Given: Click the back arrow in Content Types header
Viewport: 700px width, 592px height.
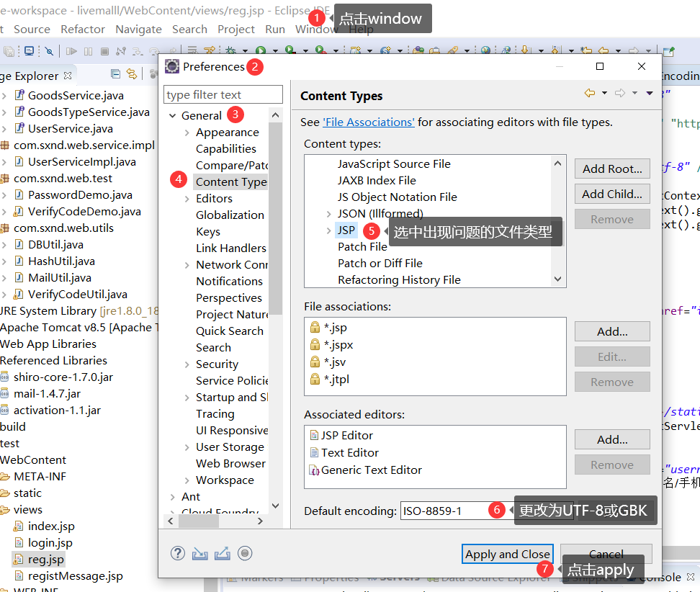Looking at the screenshot, I should point(591,94).
